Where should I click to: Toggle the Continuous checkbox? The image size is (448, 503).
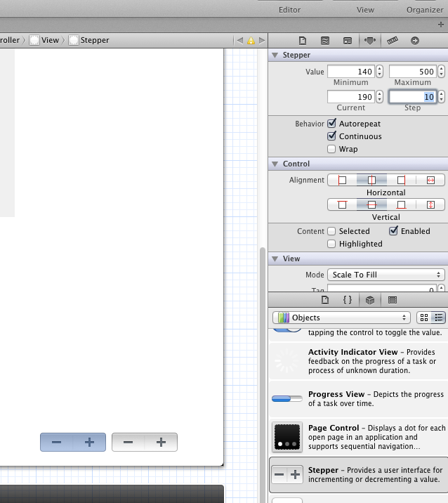pos(331,136)
